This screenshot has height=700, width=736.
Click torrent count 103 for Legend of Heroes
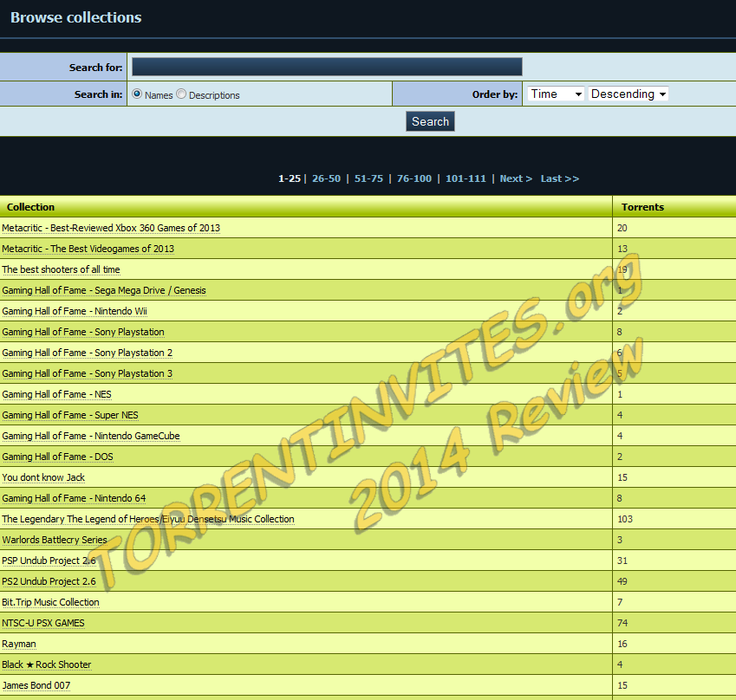coord(625,519)
